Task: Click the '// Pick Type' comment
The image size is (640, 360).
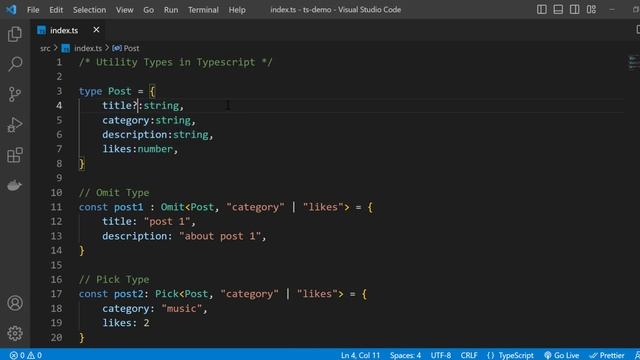Action: (114, 279)
